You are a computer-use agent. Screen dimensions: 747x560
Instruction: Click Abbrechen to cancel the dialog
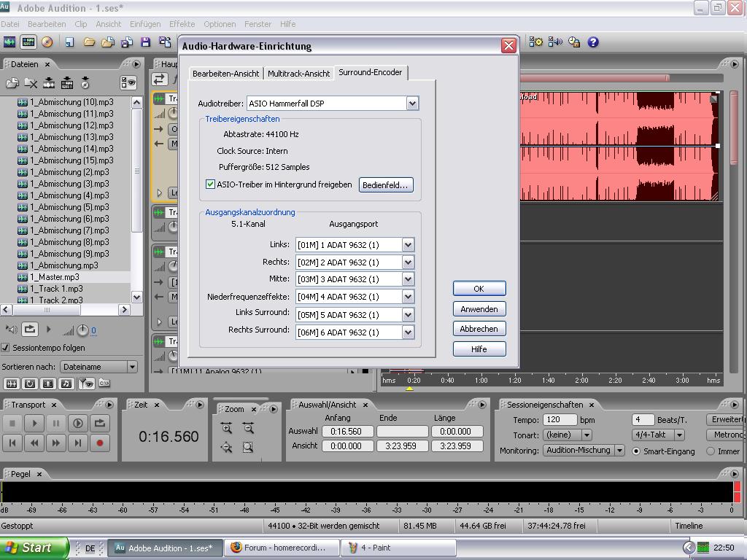click(x=479, y=329)
